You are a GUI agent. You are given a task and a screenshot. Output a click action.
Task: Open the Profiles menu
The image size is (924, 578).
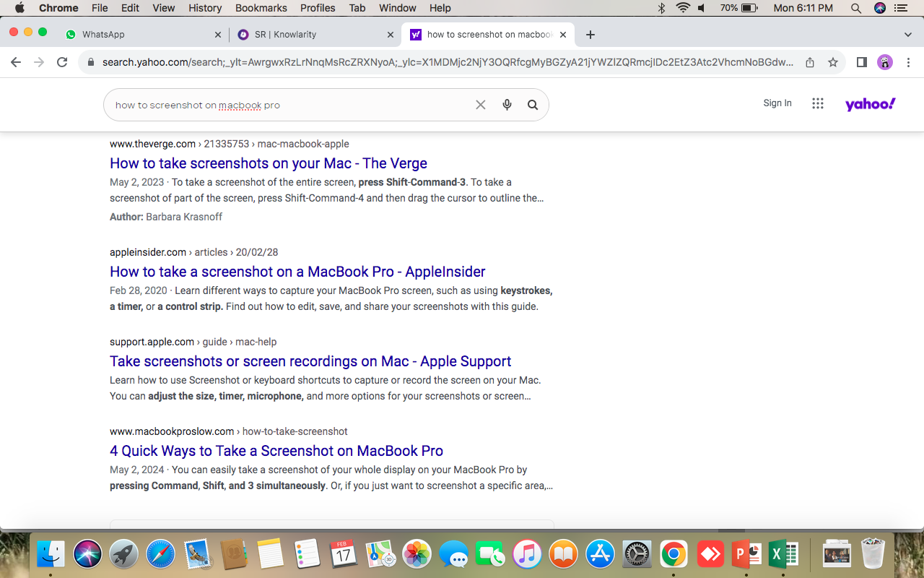(318, 8)
